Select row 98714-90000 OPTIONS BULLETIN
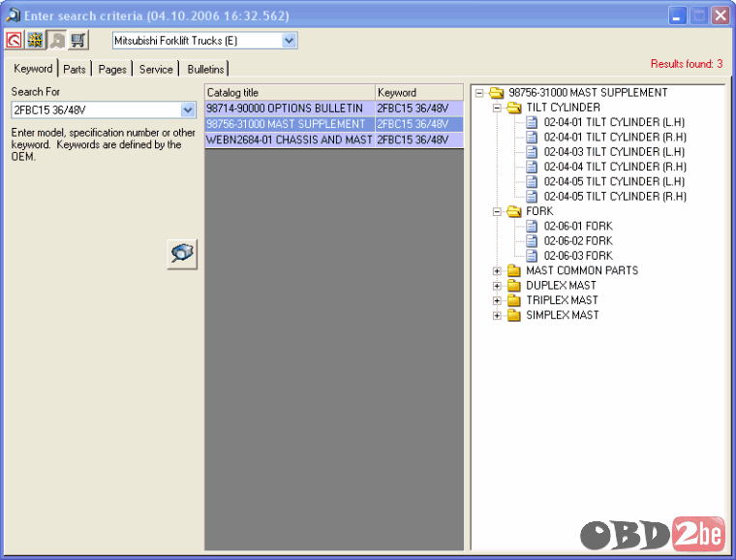 (334, 109)
